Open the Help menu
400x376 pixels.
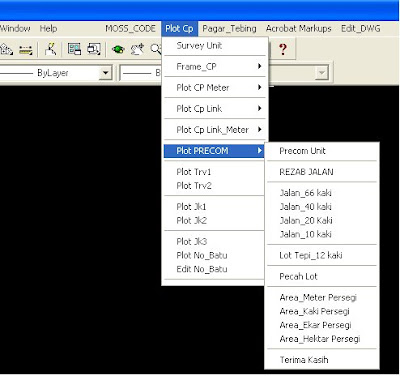click(48, 29)
